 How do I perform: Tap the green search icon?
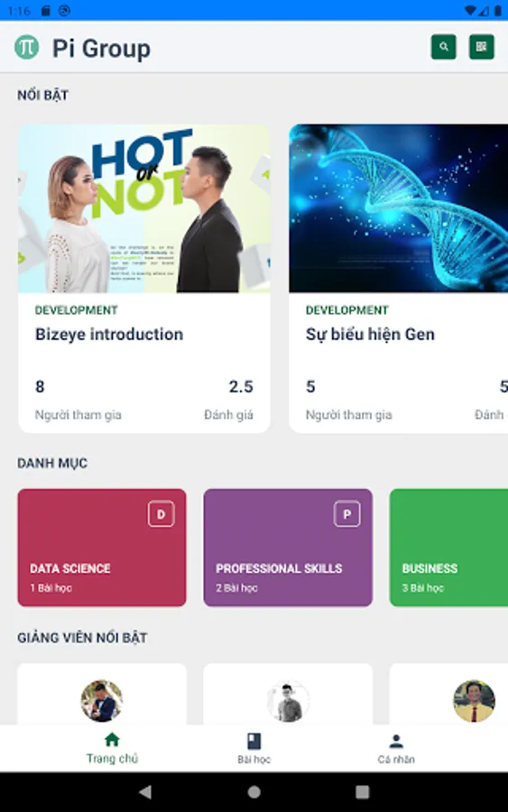pyautogui.click(x=443, y=47)
